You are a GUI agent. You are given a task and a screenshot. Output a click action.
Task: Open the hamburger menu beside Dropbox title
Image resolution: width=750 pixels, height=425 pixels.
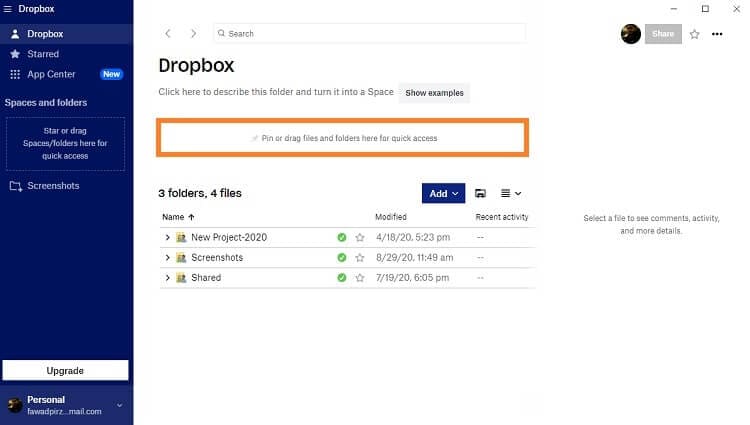coord(8,9)
